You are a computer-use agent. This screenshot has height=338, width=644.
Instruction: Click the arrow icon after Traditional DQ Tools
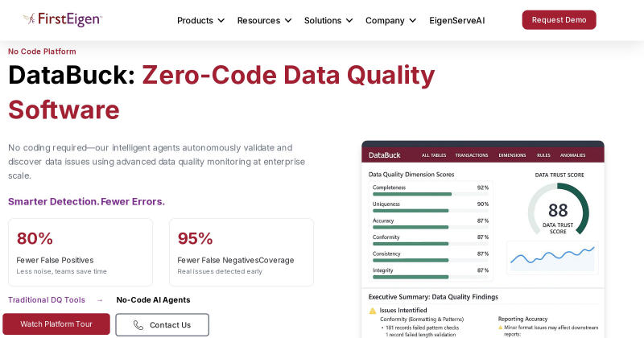point(100,300)
